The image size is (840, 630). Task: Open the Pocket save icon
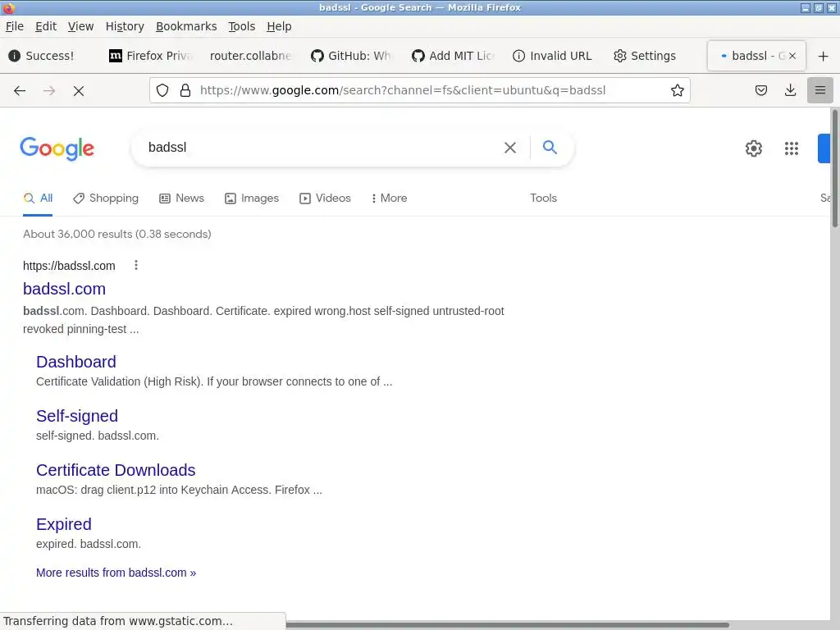click(x=761, y=90)
